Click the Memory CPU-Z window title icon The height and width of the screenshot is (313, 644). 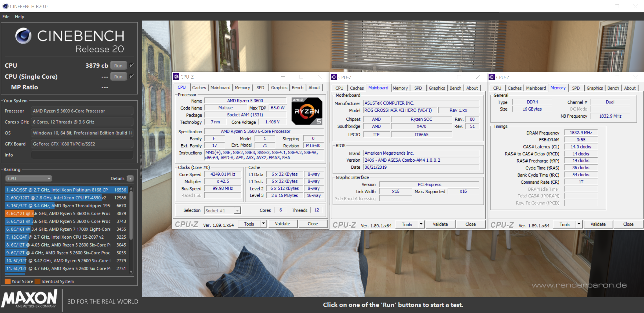click(492, 77)
